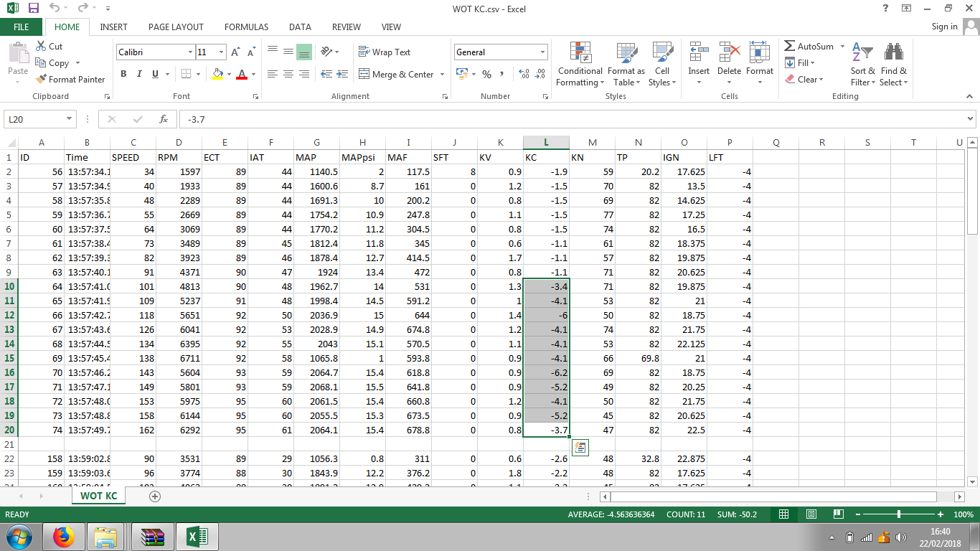Open the General number format dropdown

pos(542,52)
